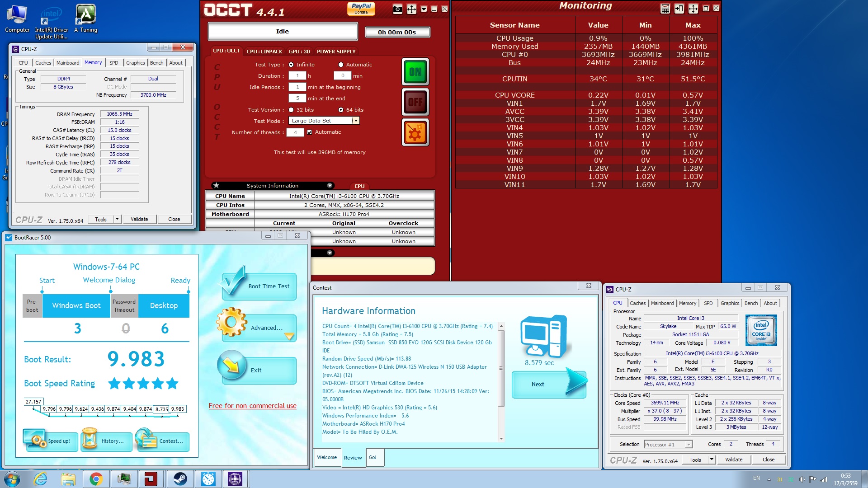Click the OCCT screenshot camera icon

click(x=397, y=9)
